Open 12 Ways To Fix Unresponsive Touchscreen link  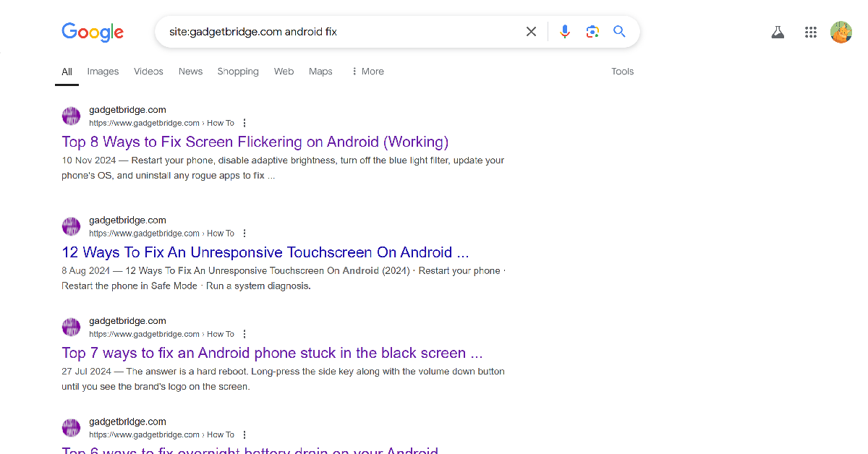(265, 252)
